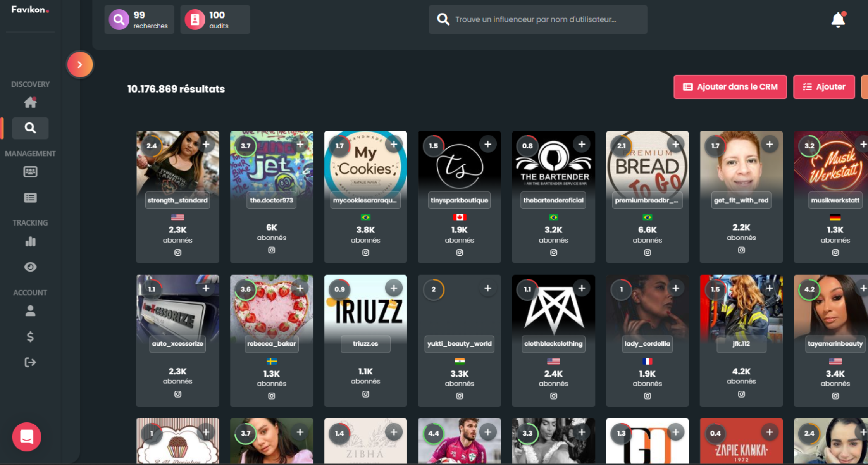
Task: Click 6.6K abonnés on premiumbreadbr card
Action: pos(648,234)
